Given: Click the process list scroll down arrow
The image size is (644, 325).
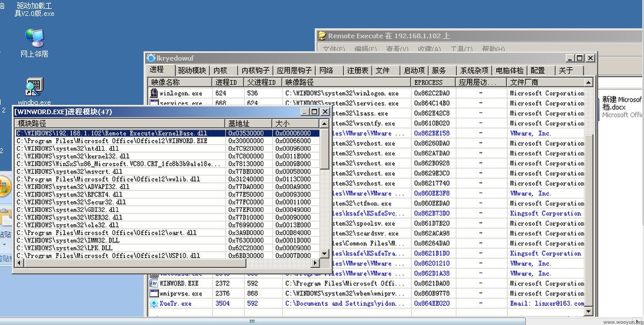Looking at the screenshot, I should click(588, 311).
